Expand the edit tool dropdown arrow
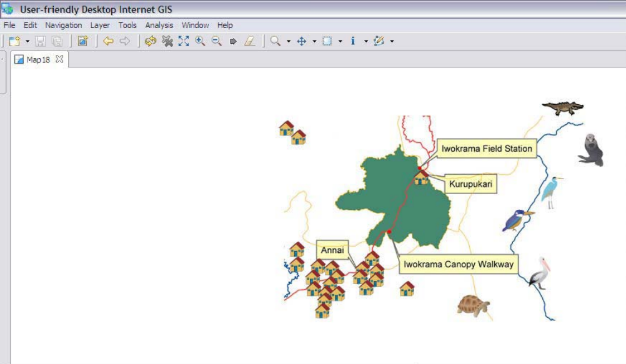626x364 pixels. tap(392, 42)
